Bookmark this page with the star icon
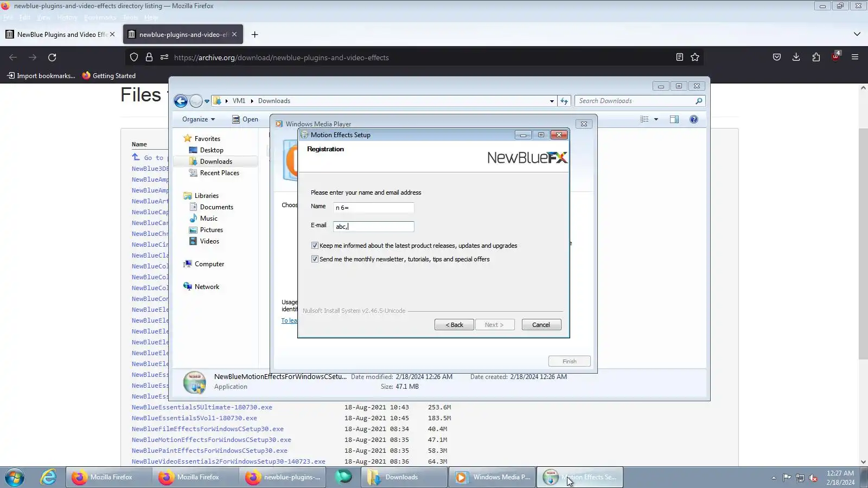The height and width of the screenshot is (488, 868). click(695, 57)
